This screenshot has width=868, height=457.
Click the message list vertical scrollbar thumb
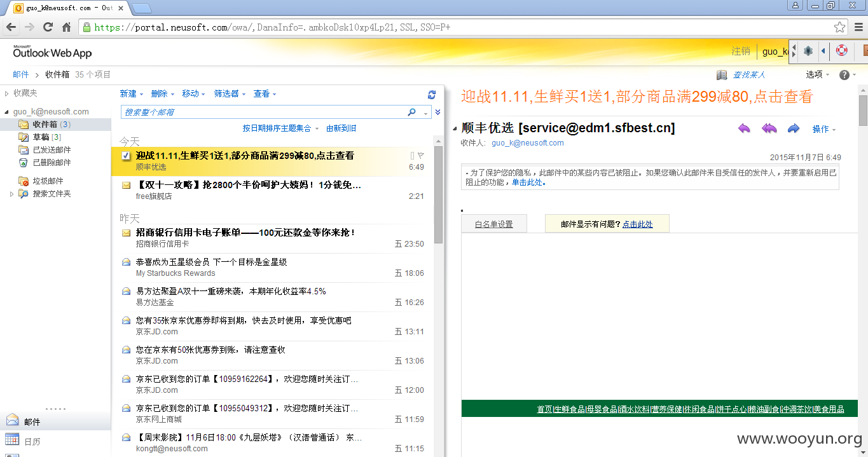[x=439, y=194]
